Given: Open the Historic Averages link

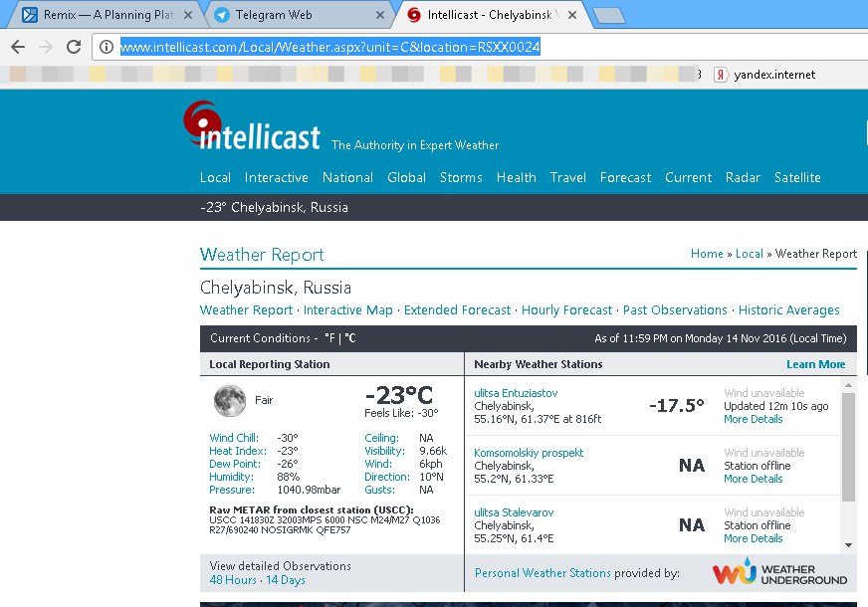Looking at the screenshot, I should click(x=788, y=309).
